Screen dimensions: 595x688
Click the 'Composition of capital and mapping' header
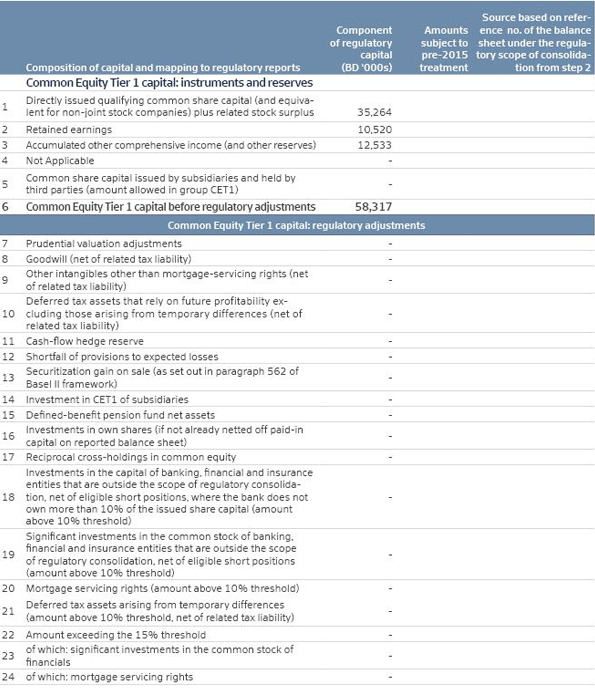pos(163,68)
